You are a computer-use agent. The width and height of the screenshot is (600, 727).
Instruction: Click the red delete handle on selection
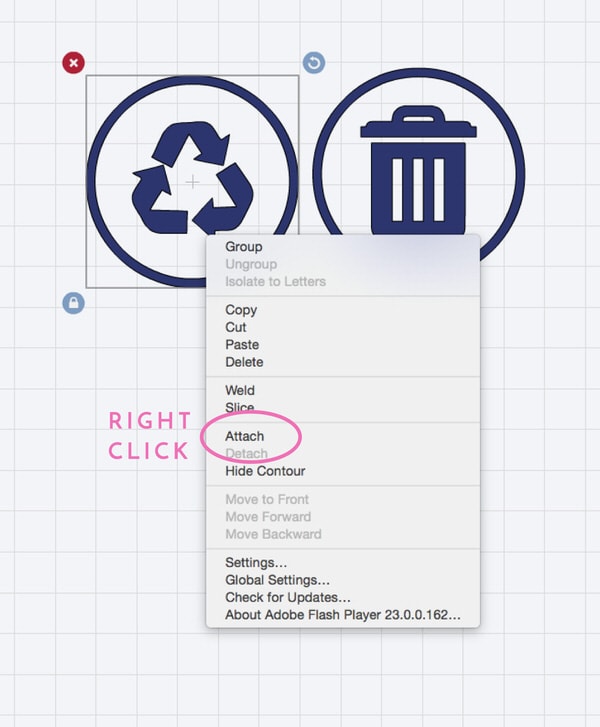73,63
